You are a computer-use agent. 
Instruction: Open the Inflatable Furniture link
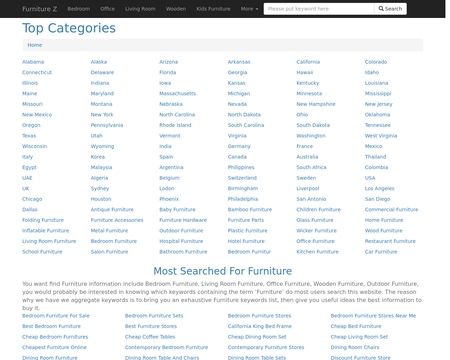46,231
